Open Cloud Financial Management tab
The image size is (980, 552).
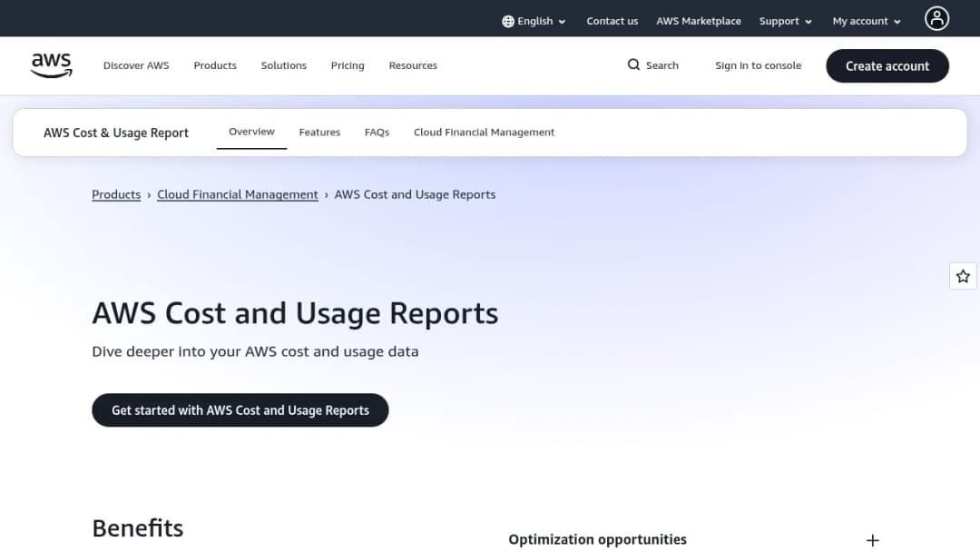tap(484, 133)
